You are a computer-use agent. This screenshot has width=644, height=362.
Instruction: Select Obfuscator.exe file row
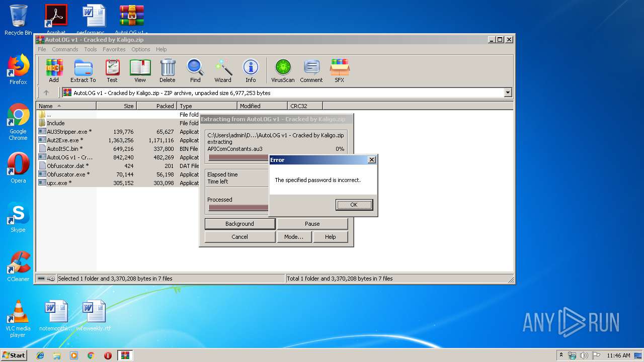(118, 174)
